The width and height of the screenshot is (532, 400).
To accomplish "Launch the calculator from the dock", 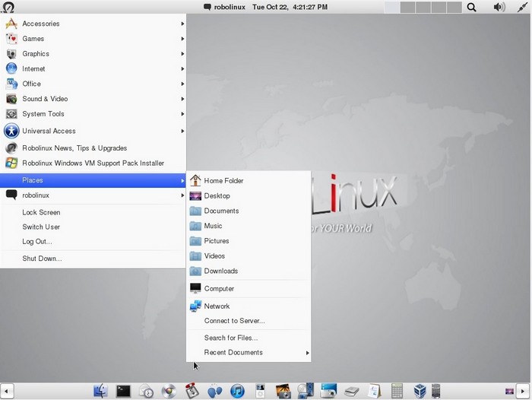I will click(x=397, y=391).
